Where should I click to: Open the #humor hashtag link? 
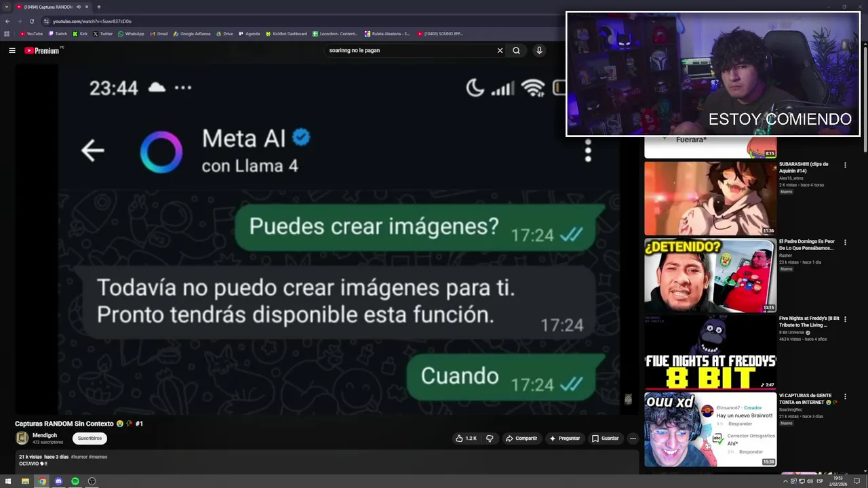point(79,457)
